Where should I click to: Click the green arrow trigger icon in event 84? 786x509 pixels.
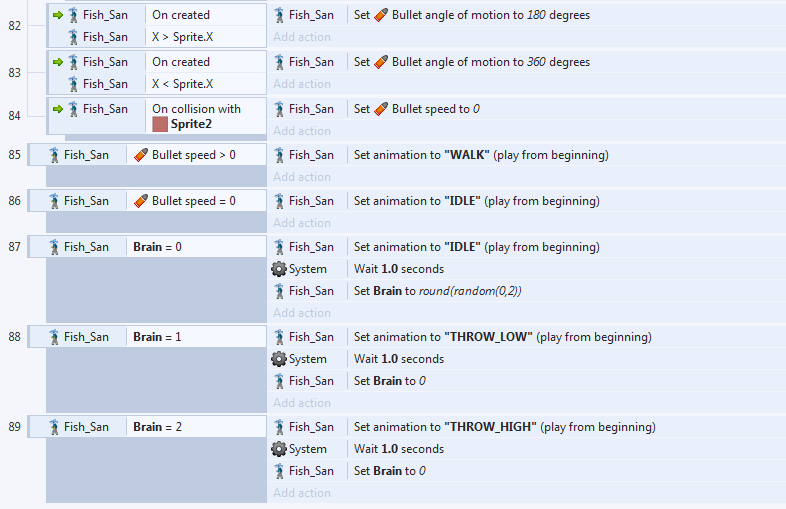click(57, 109)
